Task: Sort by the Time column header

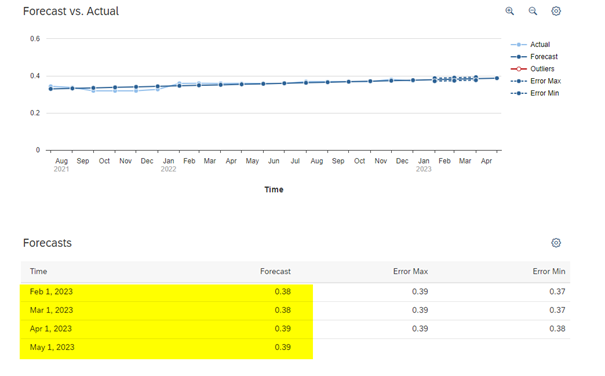Action: [39, 271]
